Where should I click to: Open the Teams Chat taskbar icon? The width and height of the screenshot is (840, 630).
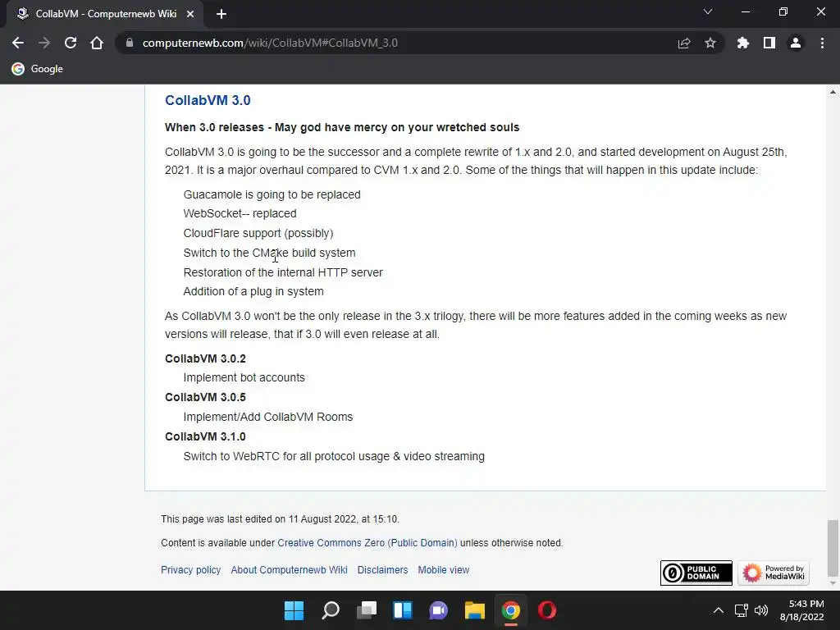[x=438, y=610]
